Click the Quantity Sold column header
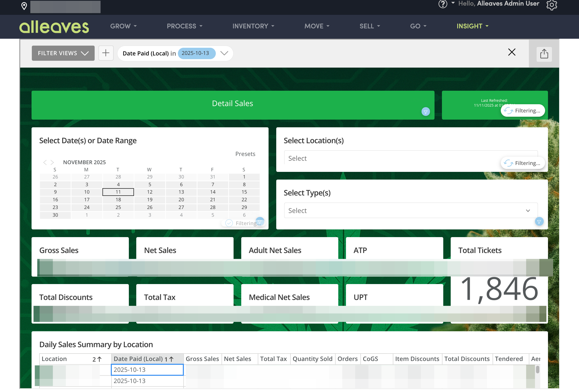Viewport: 579px width, 392px height. [x=313, y=359]
